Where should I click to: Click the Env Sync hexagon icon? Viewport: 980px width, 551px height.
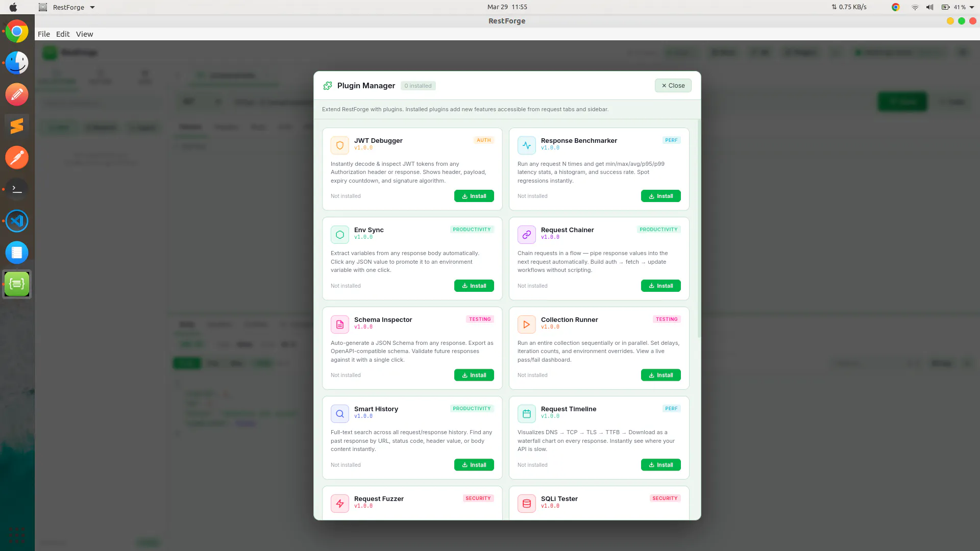pyautogui.click(x=340, y=235)
